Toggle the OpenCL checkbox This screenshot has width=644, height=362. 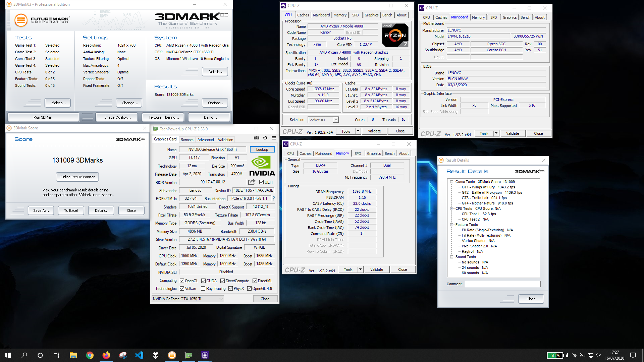click(x=182, y=281)
